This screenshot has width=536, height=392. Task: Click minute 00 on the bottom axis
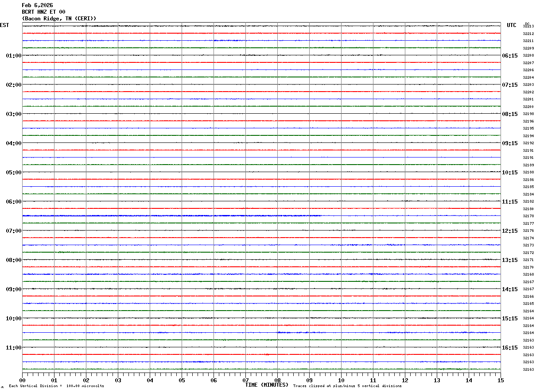(23, 380)
